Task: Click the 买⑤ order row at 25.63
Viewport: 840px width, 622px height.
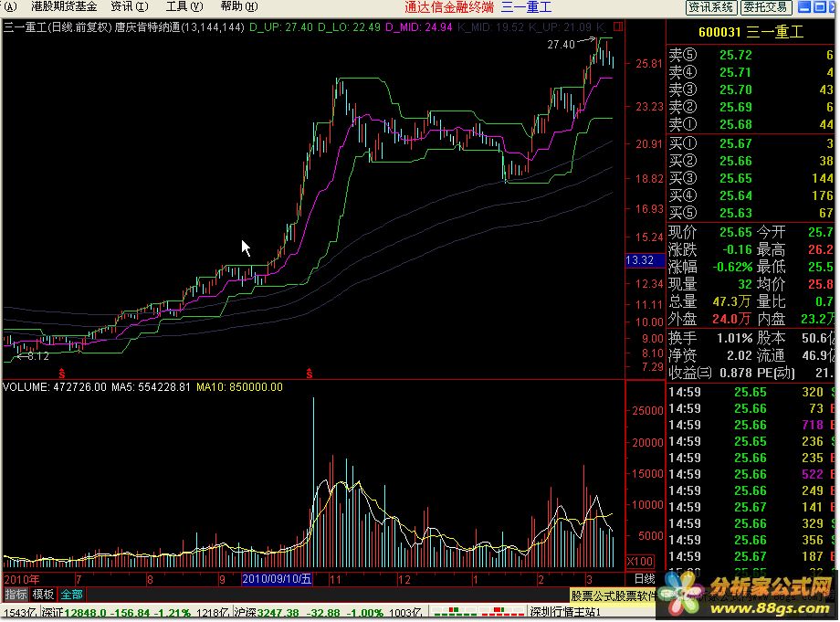Action: point(751,213)
